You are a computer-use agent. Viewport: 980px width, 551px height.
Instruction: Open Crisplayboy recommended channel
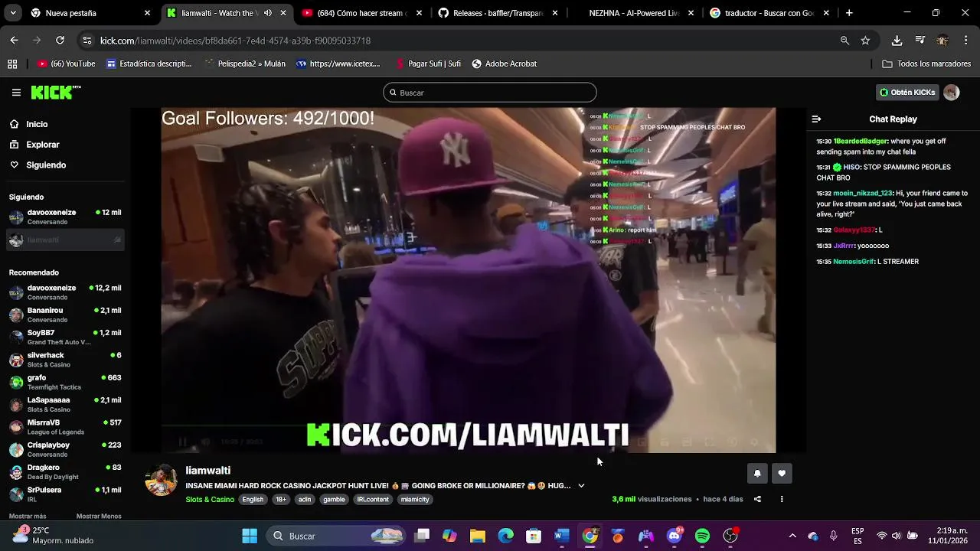point(66,449)
